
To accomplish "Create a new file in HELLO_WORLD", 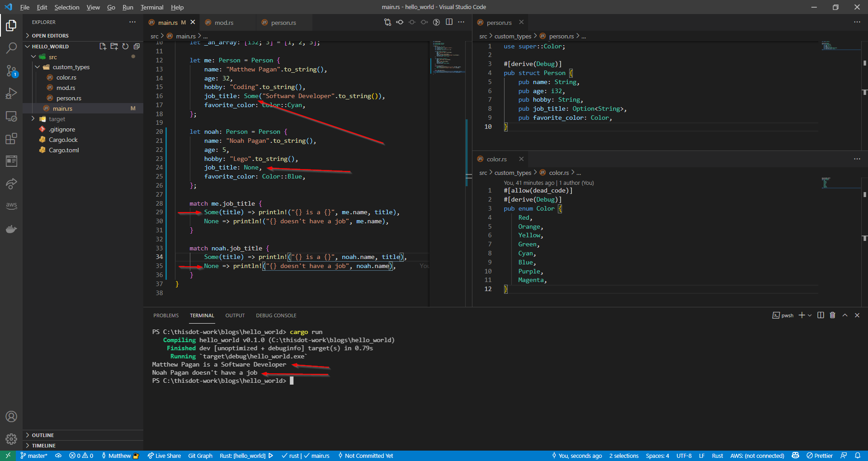I will [103, 46].
